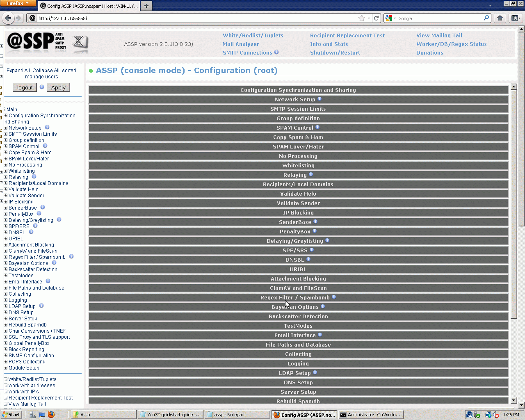This screenshot has width=525, height=420.
Task: Click the configuration list scrollbar down arrow
Action: (x=514, y=400)
